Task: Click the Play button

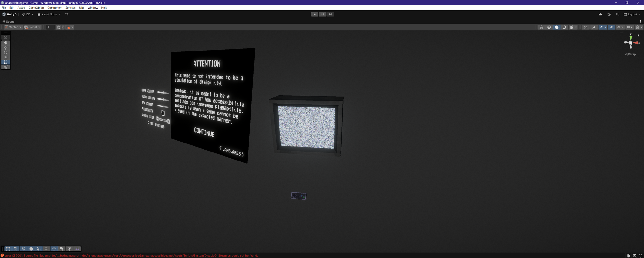Action: [315, 14]
